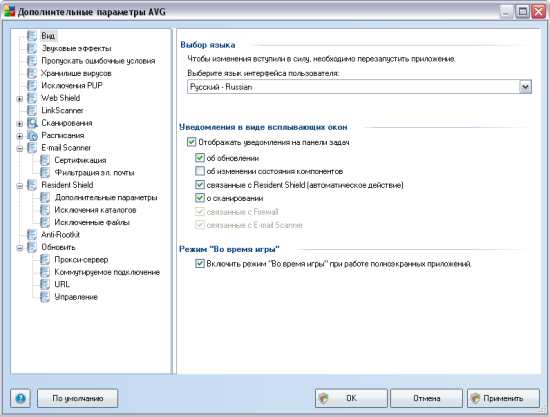Select the Вид tree item label
The width and height of the screenshot is (550, 417).
pyautogui.click(x=48, y=36)
